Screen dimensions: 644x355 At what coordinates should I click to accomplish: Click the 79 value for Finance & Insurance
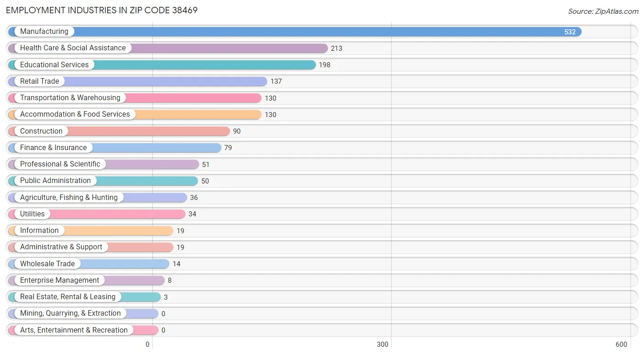[228, 148]
